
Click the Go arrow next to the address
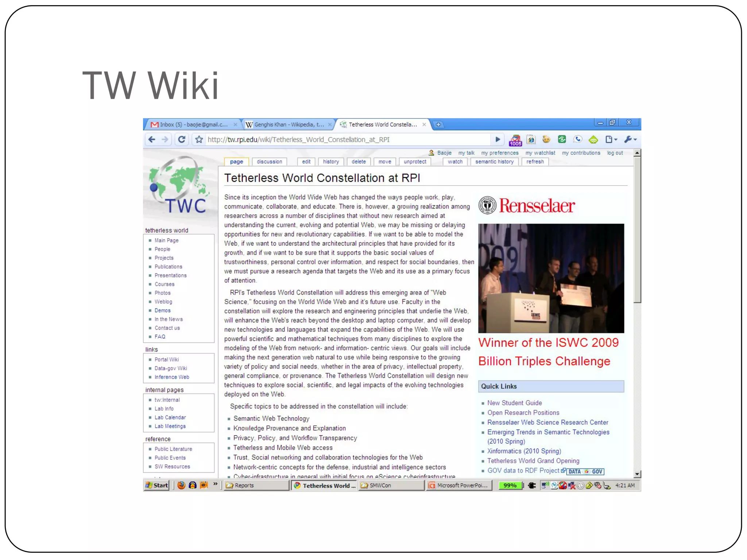(498, 139)
